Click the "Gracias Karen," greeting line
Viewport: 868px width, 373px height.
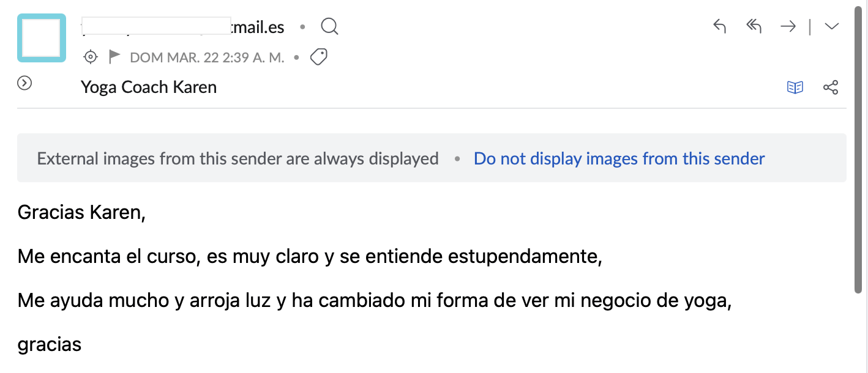pyautogui.click(x=81, y=212)
